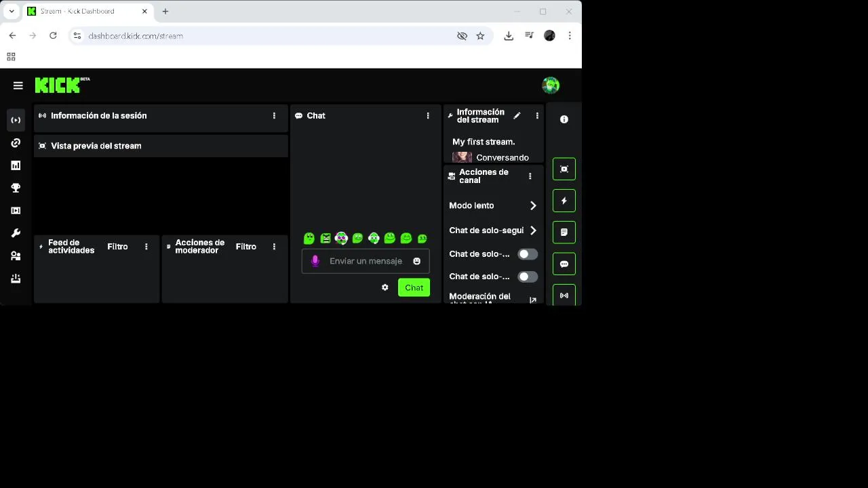Enable the second Chat de solo-... toggle
This screenshot has width=868, height=488.
tap(528, 277)
